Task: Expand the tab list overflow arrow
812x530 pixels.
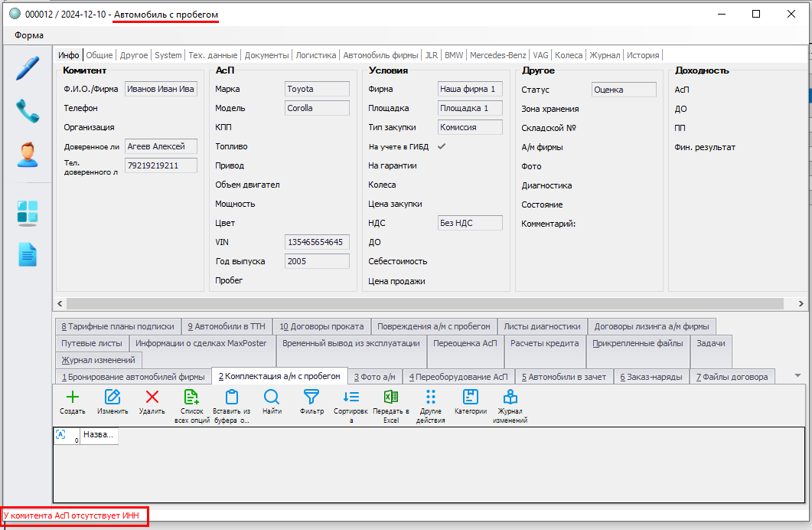Action: tap(798, 375)
